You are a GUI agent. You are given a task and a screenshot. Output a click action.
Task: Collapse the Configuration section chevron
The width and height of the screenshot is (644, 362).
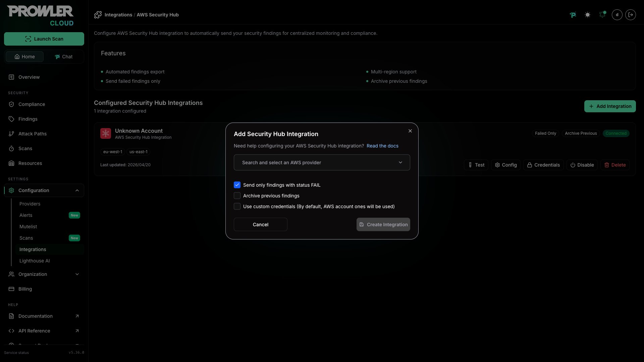click(77, 190)
